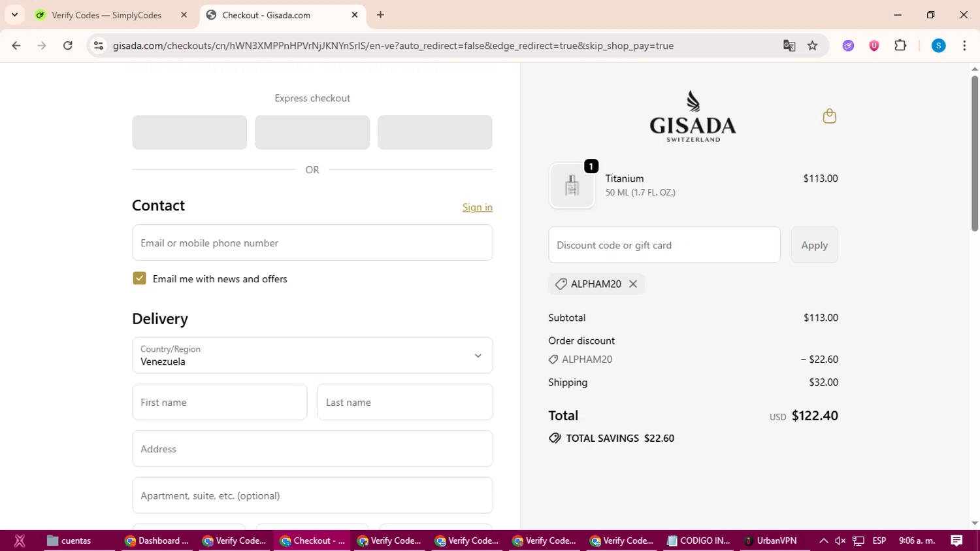
Task: Click the scrollbar up arrow
Action: [x=974, y=69]
